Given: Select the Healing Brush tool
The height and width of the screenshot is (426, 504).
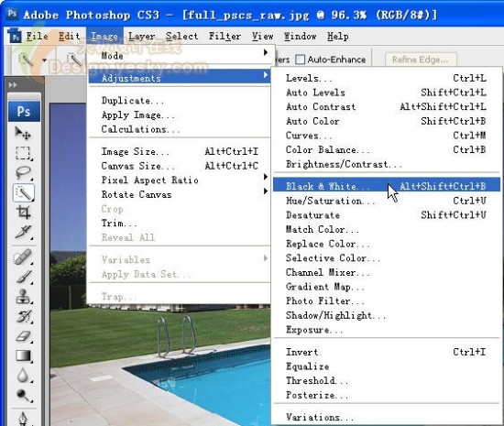Looking at the screenshot, I should 23,257.
